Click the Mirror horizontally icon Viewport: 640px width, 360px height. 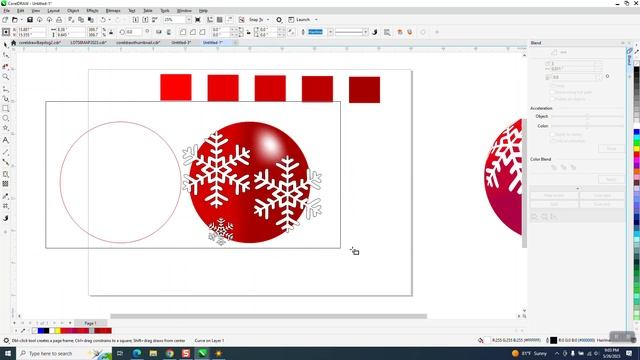159,32
